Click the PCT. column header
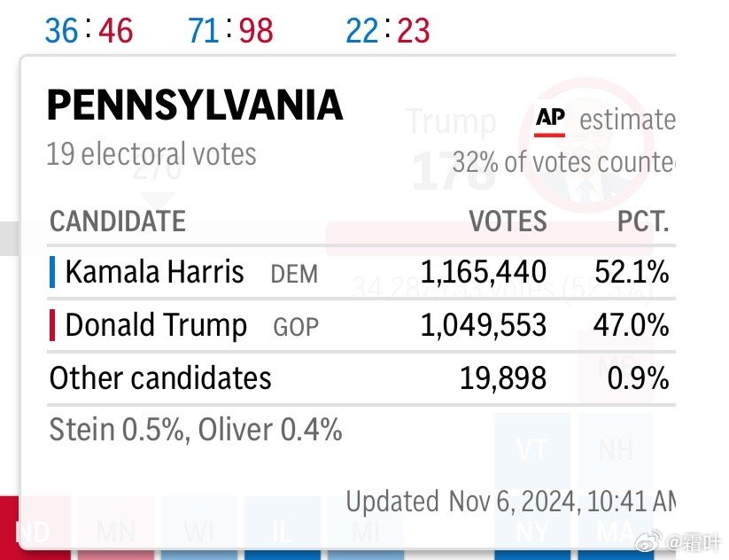The image size is (729, 560). click(642, 221)
